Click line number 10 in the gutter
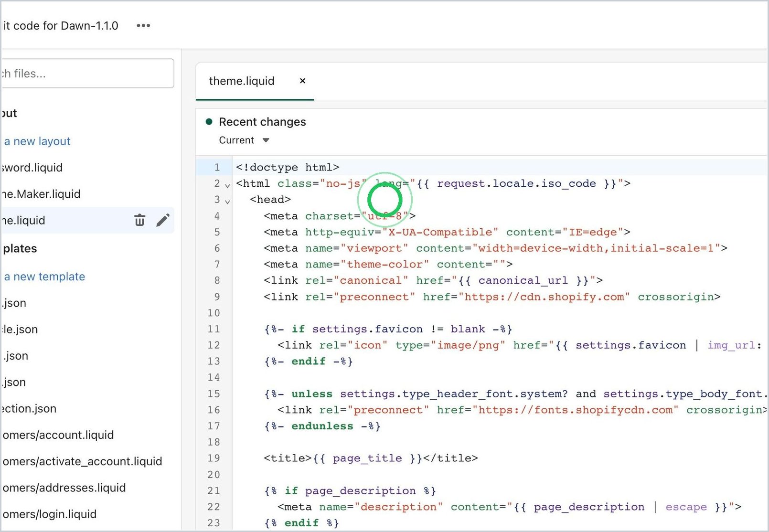The height and width of the screenshot is (532, 769). 214,313
